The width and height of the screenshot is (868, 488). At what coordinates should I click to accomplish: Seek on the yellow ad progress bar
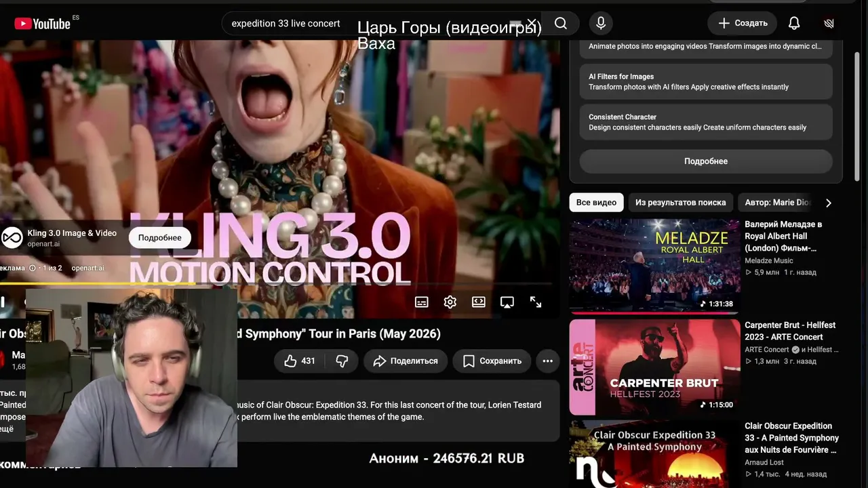[275, 283]
